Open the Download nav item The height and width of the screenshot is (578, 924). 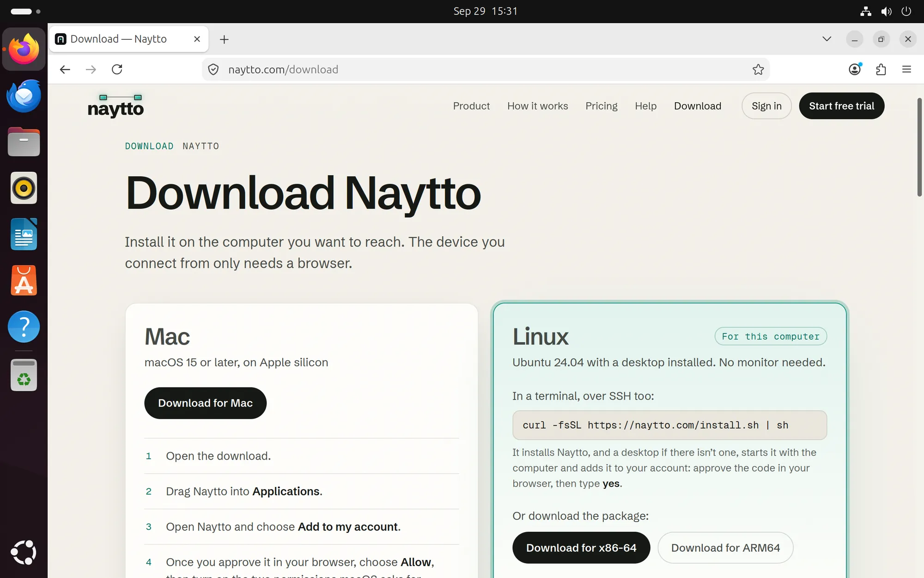point(698,106)
